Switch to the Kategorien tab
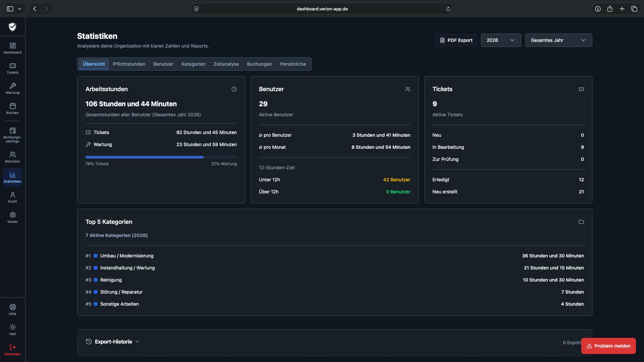644x362 pixels. [x=193, y=64]
